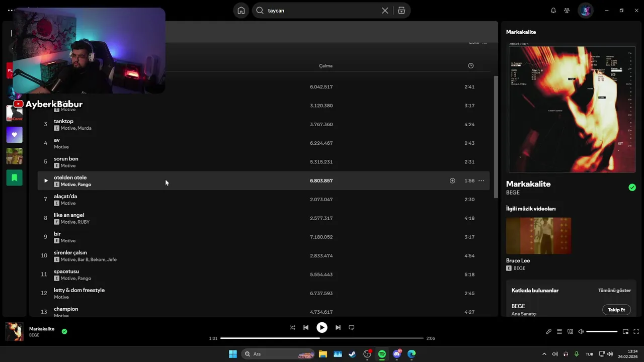Open artist RUBY on 'like an angel' row

[84, 222]
